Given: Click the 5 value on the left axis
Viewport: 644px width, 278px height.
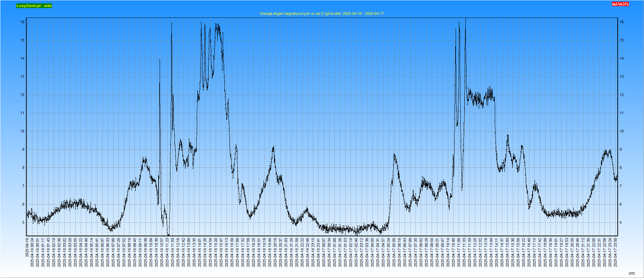Looking at the screenshot, I should click(x=23, y=222).
